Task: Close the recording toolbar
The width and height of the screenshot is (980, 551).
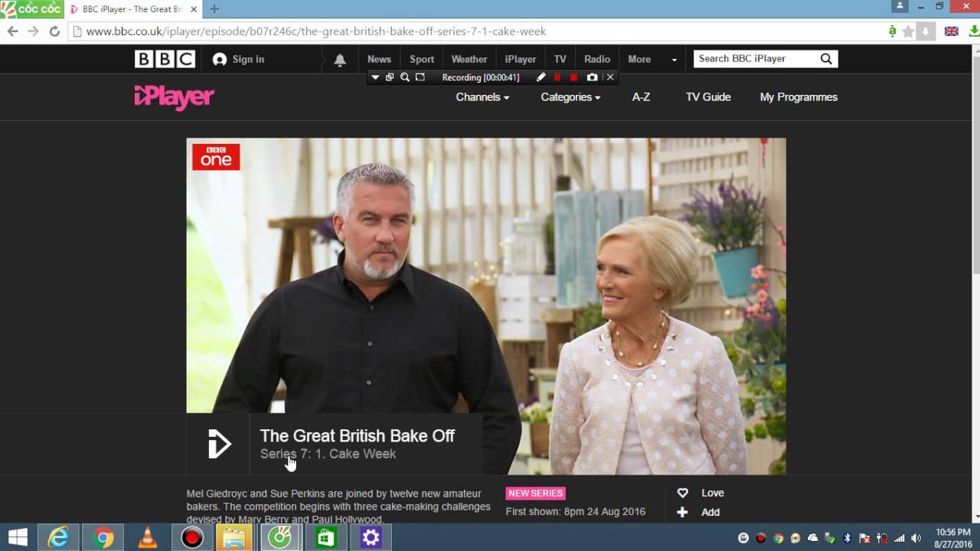Action: (x=610, y=77)
